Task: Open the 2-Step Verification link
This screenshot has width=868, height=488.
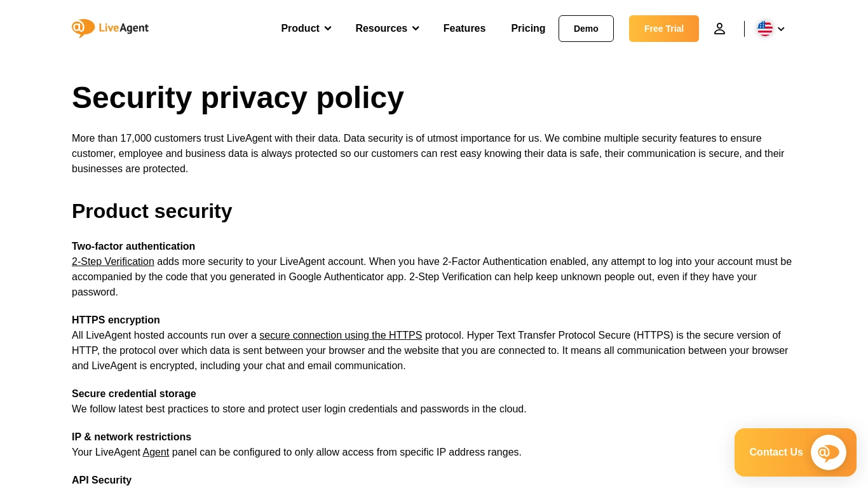Action: (113, 261)
